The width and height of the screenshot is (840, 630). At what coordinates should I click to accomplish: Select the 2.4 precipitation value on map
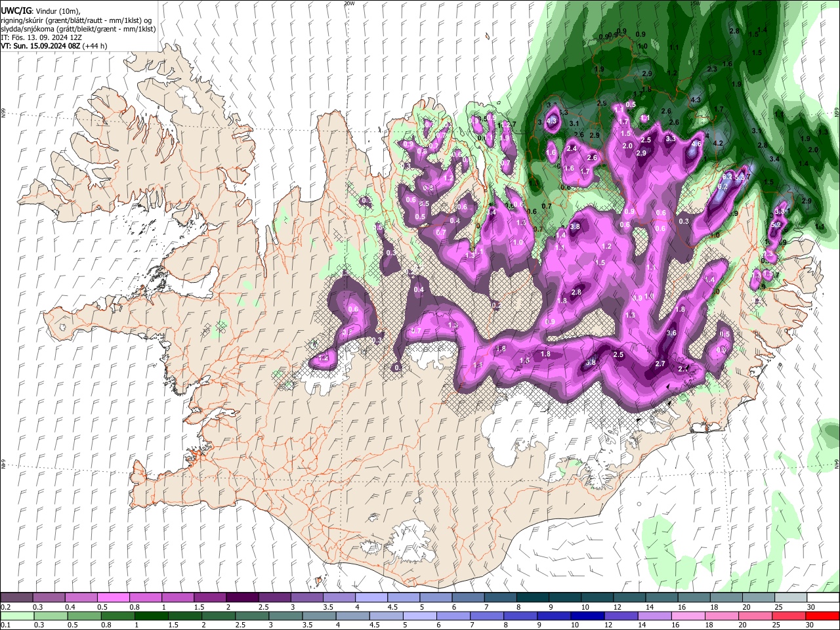tap(571, 149)
